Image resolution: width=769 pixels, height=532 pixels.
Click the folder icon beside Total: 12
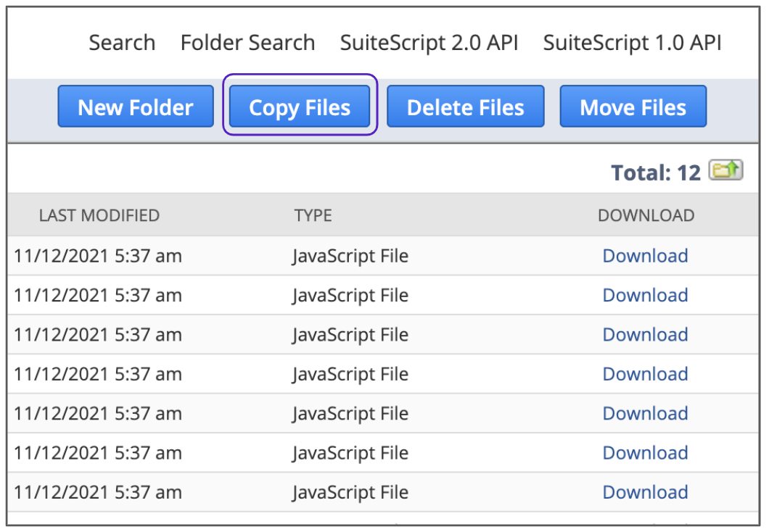(725, 170)
